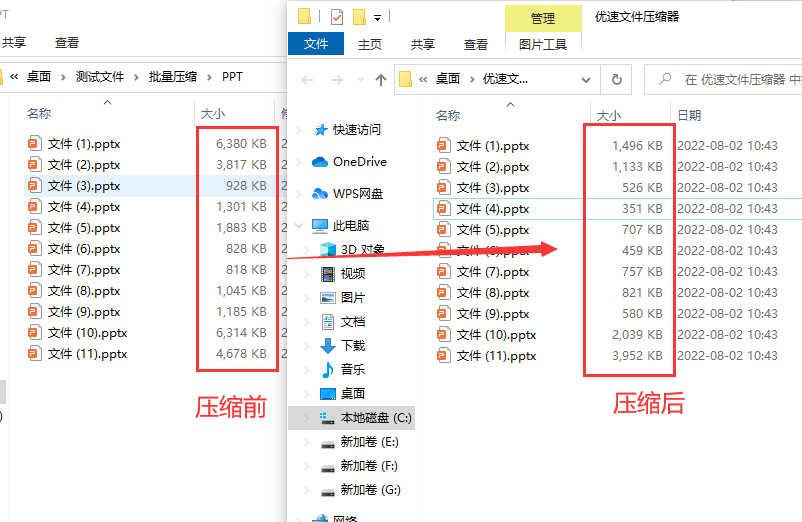Click 桌面 in the right window address path
The height and width of the screenshot is (522, 802).
(448, 79)
